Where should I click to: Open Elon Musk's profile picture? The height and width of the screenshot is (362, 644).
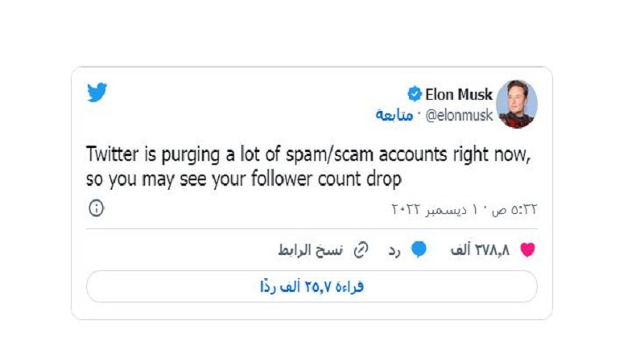(x=516, y=104)
